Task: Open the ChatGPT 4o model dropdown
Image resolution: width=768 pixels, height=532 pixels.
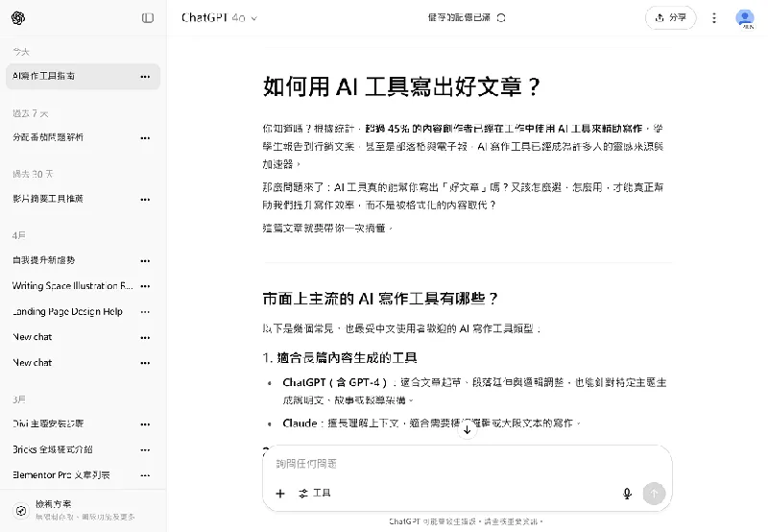Action: point(219,18)
